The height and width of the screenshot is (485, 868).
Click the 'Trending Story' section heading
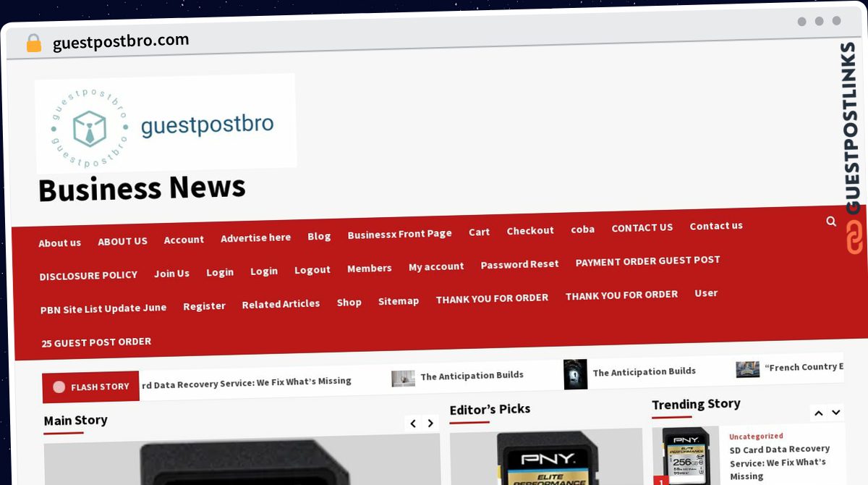tap(696, 404)
